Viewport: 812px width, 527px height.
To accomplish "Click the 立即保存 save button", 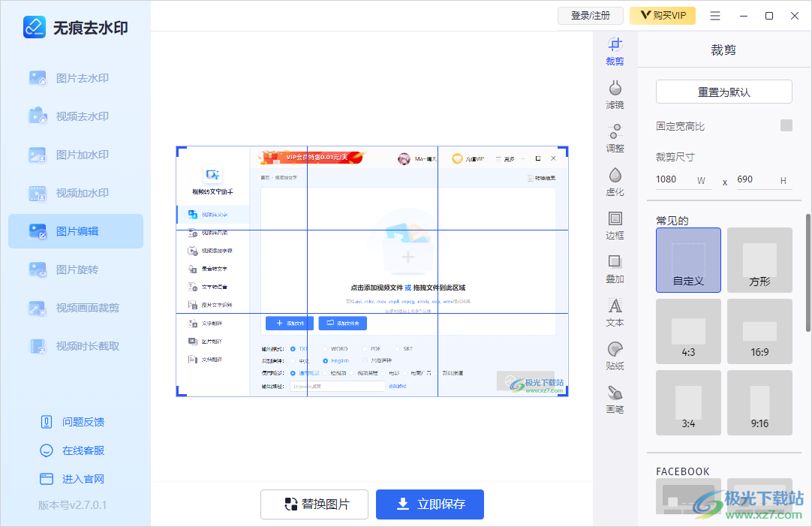I will point(429,504).
